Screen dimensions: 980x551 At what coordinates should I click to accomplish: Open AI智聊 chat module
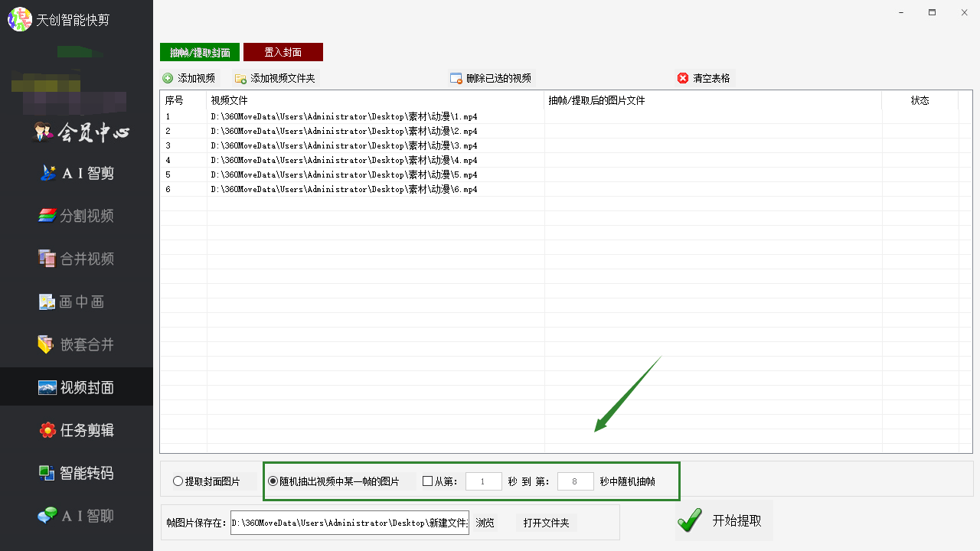77,516
